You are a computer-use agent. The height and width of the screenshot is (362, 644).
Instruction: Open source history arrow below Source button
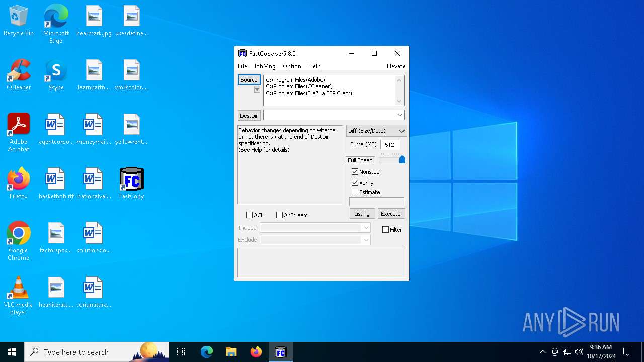(257, 89)
